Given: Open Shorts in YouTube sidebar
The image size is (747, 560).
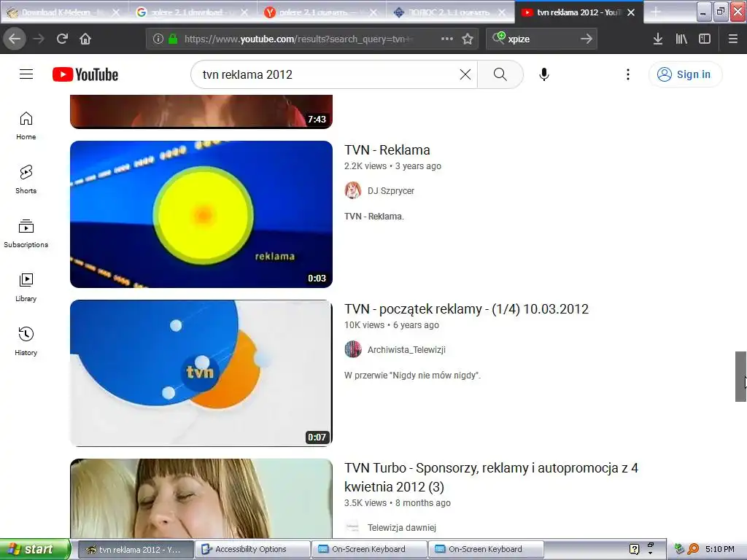Looking at the screenshot, I should pos(26,179).
